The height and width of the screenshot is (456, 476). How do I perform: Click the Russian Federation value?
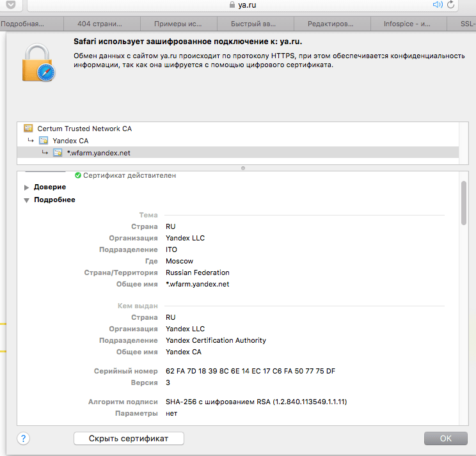(198, 272)
